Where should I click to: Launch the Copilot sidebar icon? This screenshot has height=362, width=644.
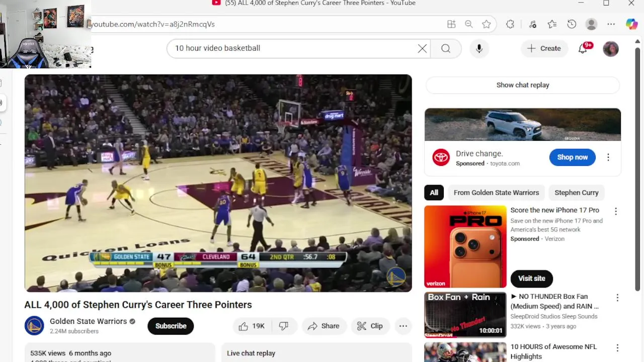click(632, 24)
